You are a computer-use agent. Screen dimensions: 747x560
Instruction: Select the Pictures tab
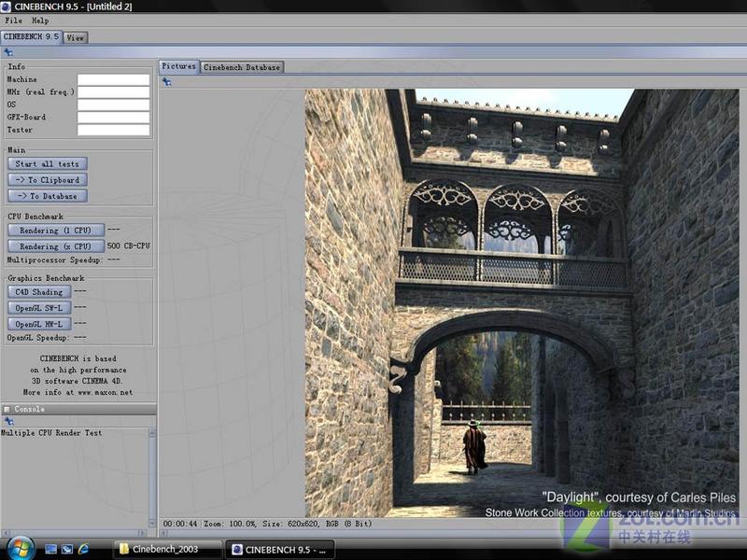178,66
